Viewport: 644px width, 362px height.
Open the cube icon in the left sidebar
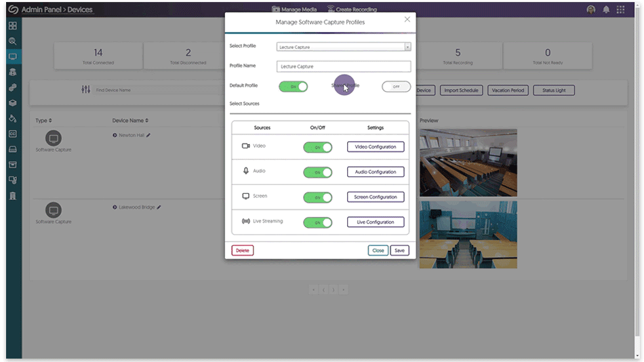13,103
